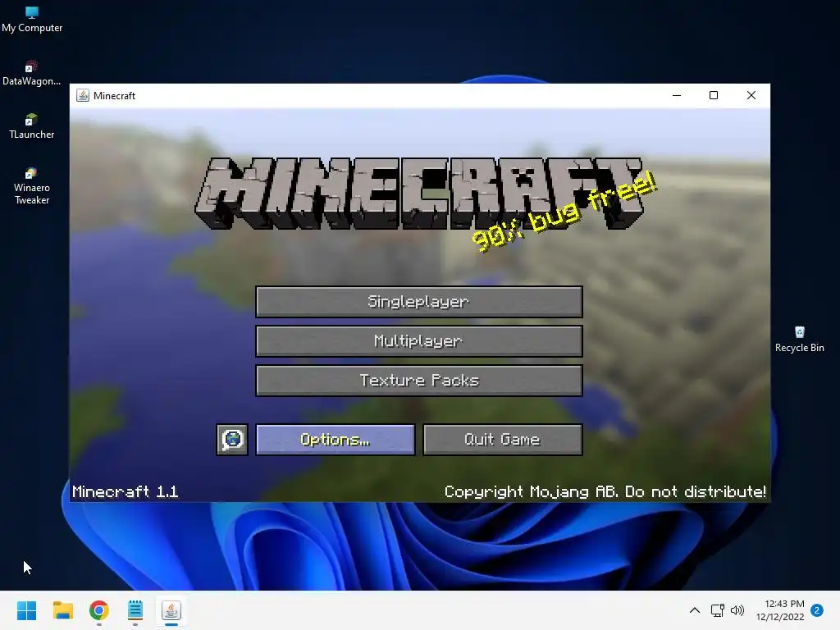Click the Copyright Mojang AB text
The height and width of the screenshot is (630, 840).
[x=605, y=492]
